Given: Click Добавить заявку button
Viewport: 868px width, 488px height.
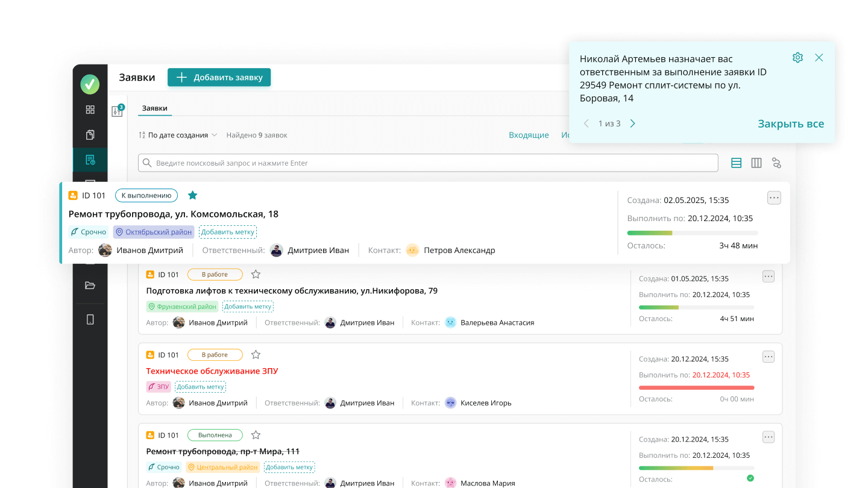Looking at the screenshot, I should (x=219, y=77).
